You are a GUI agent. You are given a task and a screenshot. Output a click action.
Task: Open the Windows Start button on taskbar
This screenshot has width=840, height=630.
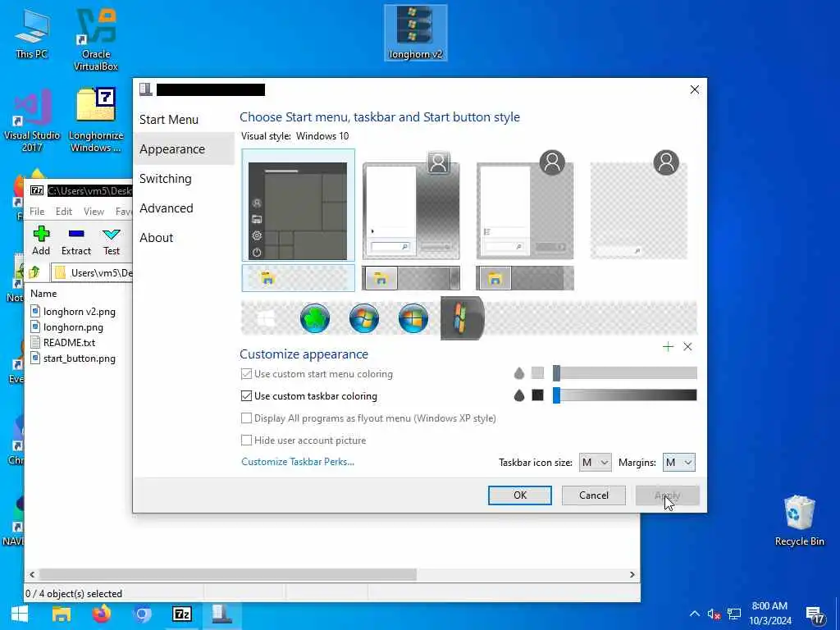tap(20, 614)
